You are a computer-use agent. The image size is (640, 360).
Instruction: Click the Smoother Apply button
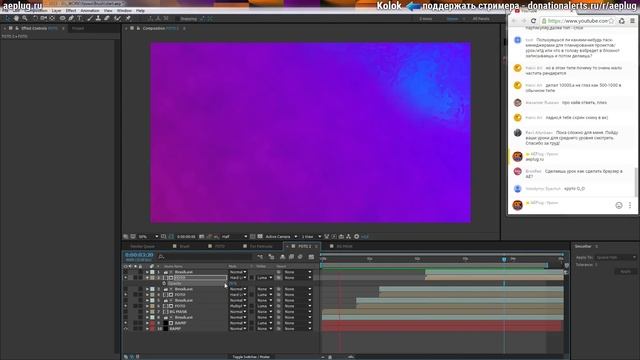point(625,271)
